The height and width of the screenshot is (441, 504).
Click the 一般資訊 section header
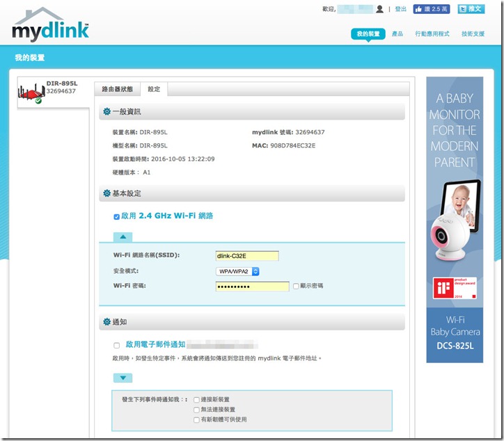click(x=252, y=112)
